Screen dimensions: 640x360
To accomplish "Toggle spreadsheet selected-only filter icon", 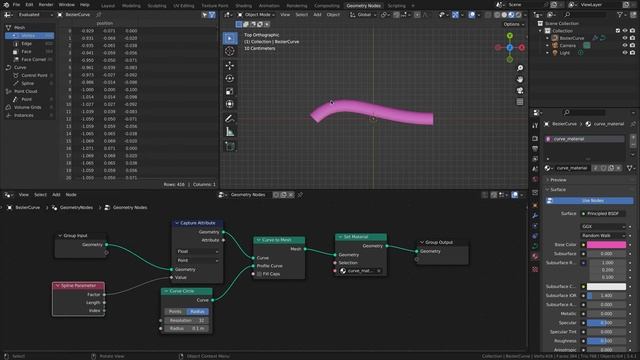I will [x=204, y=15].
